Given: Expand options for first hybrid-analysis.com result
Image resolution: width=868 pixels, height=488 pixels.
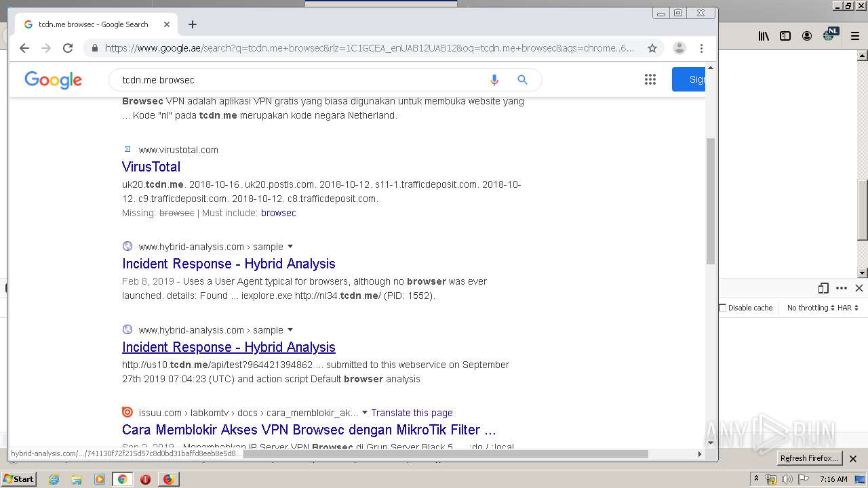Looking at the screenshot, I should point(290,247).
